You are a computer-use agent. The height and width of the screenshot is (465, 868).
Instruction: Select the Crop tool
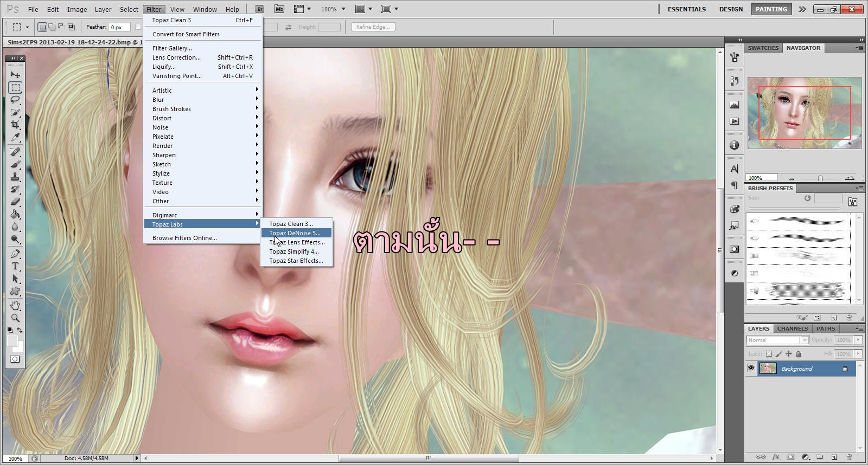point(15,125)
